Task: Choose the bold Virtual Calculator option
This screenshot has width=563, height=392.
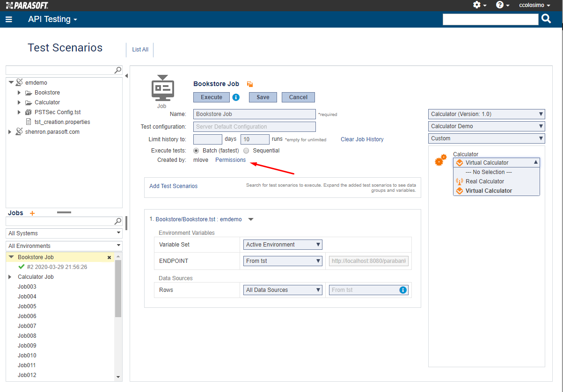Action: pyautogui.click(x=496, y=191)
